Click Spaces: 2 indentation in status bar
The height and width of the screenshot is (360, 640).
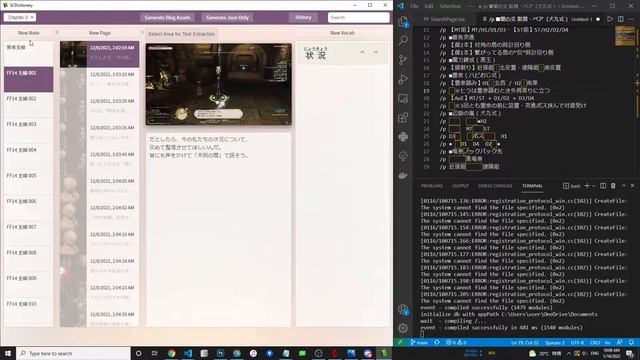tap(555, 342)
